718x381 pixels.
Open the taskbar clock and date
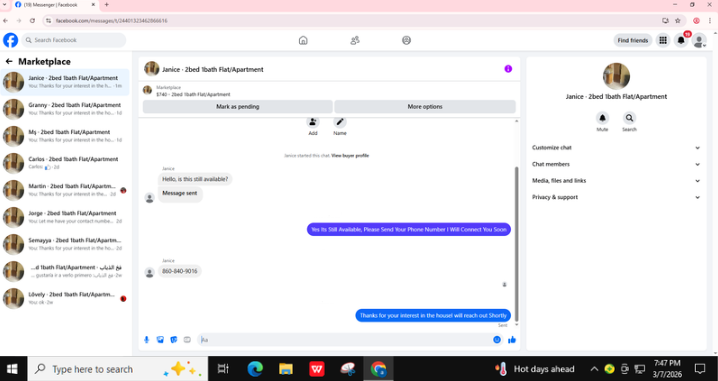667,369
